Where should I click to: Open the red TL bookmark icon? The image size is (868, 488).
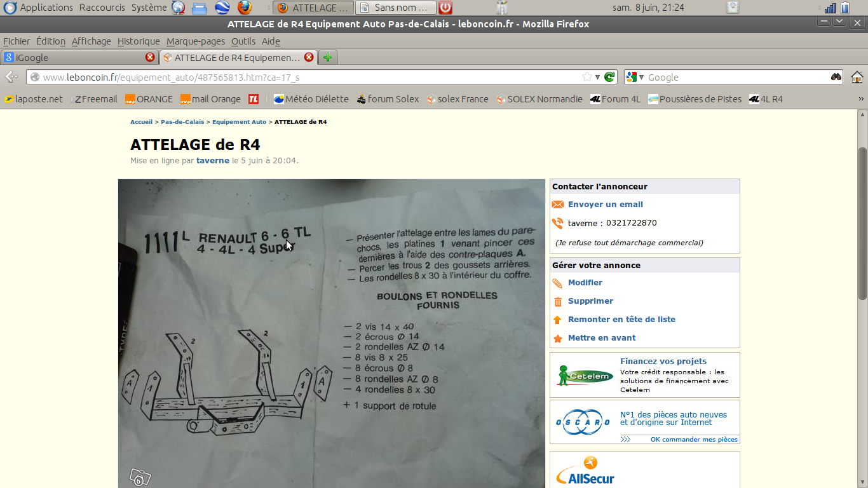(x=254, y=99)
